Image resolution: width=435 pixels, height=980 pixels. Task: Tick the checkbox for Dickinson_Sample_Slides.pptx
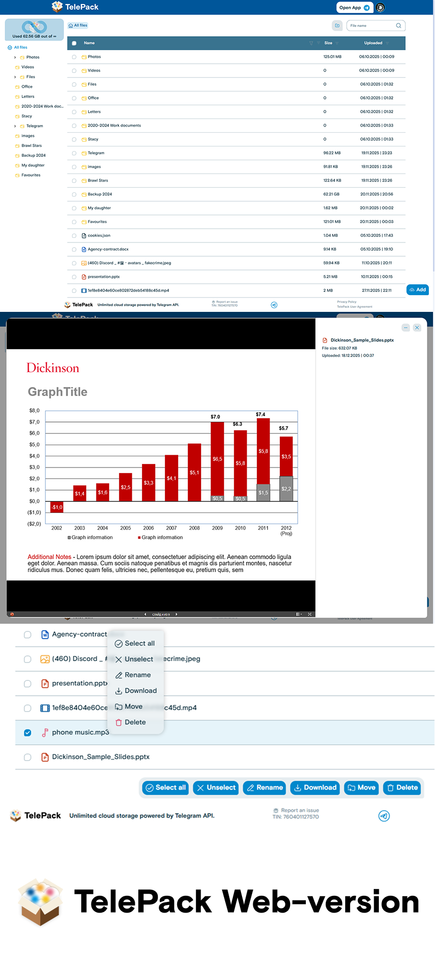(x=28, y=757)
